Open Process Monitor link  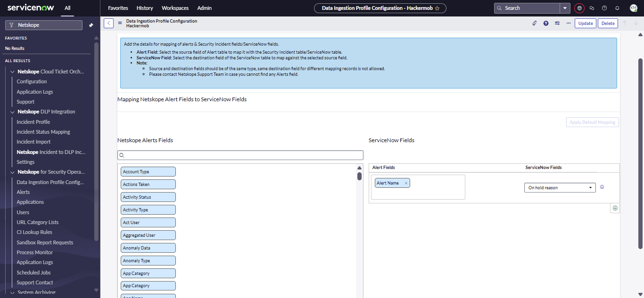pyautogui.click(x=34, y=252)
